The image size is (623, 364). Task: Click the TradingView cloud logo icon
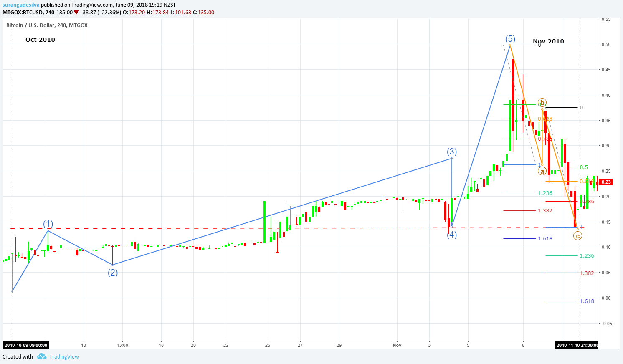pos(41,356)
